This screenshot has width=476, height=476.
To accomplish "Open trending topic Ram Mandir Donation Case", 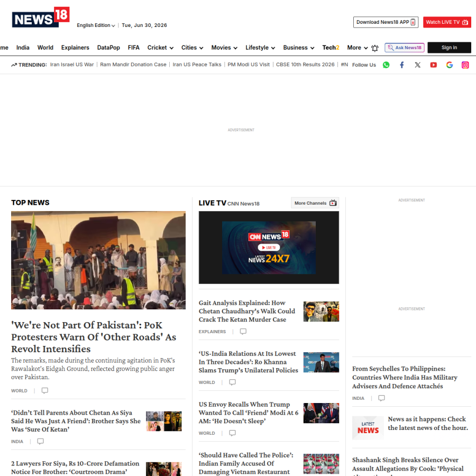I will click(x=133, y=65).
